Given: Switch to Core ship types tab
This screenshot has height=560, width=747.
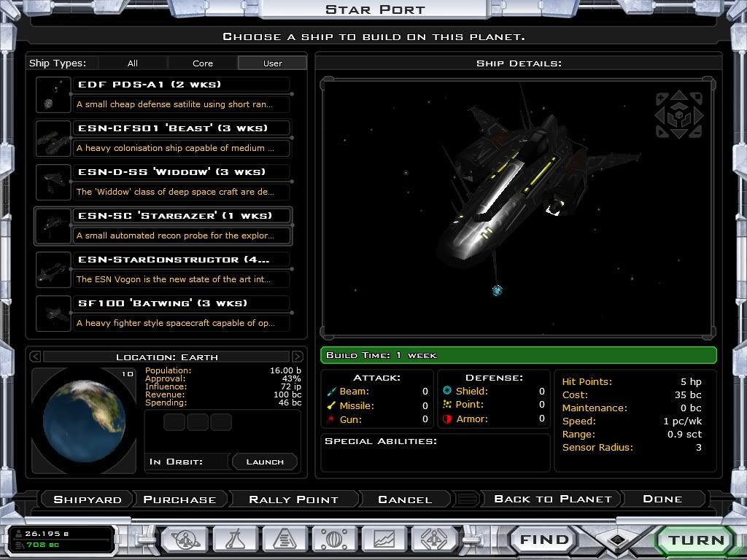Looking at the screenshot, I should pos(203,63).
